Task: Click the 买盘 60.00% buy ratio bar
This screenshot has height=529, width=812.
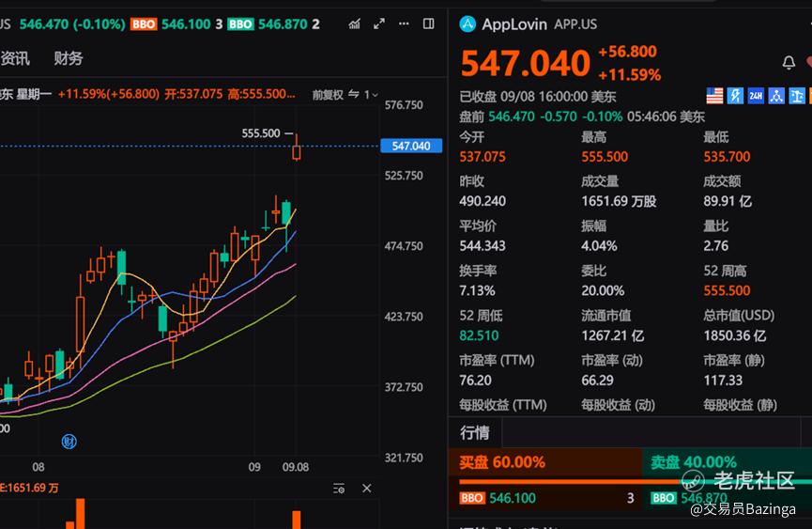Action: tap(545, 462)
